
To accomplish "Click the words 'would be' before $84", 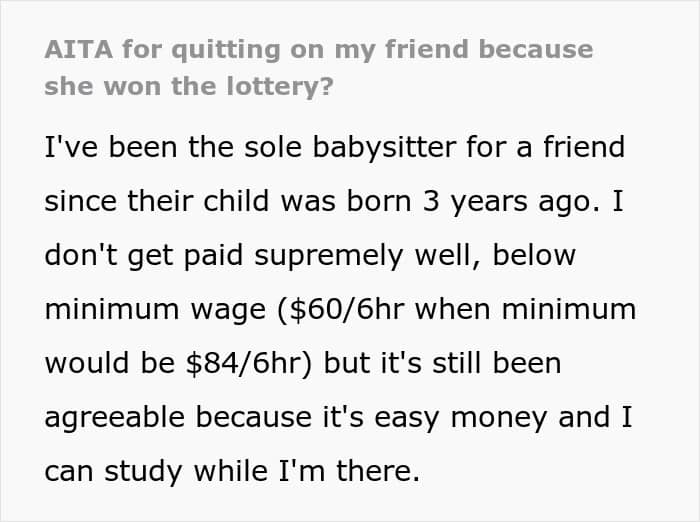I will (109, 363).
